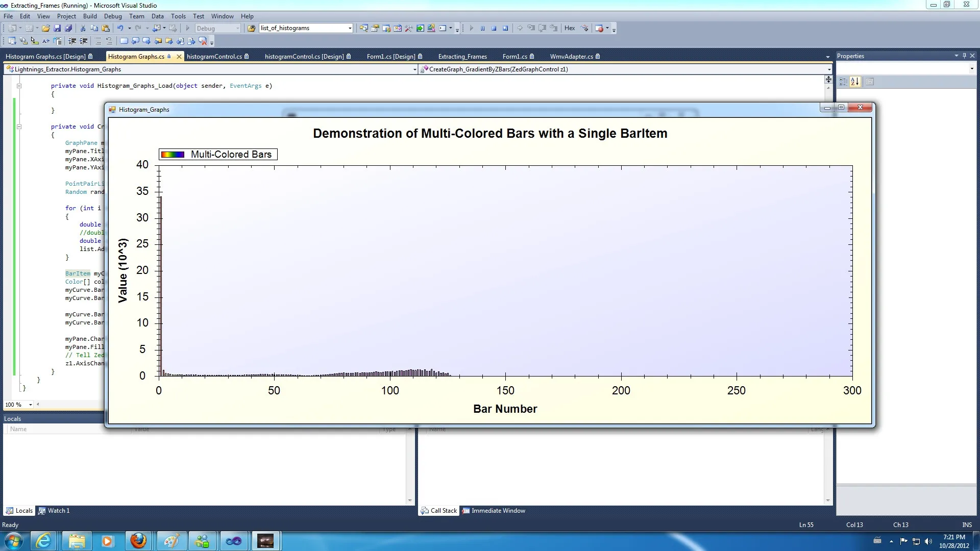Click the Undo arrow icon
The image size is (980, 551).
coord(120,29)
